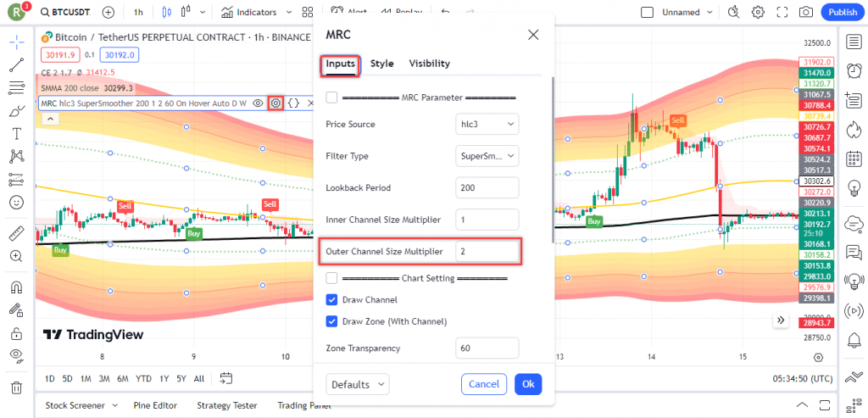Toggle stay in drawing mode pencil-lock
The image size is (868, 418).
pyautogui.click(x=17, y=310)
